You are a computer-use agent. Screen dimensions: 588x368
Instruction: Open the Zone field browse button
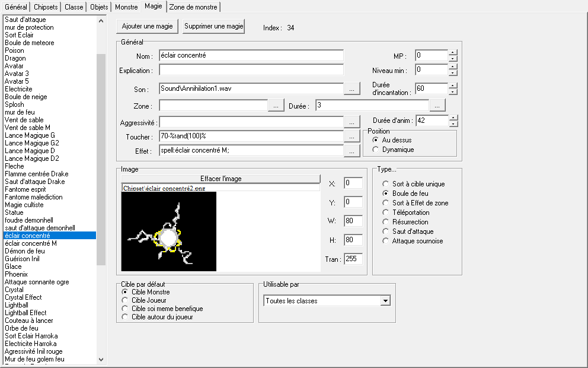(276, 106)
